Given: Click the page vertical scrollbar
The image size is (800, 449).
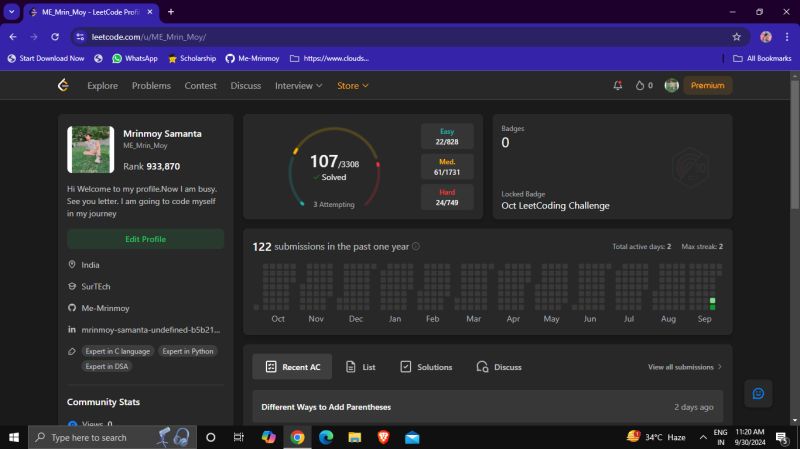Looking at the screenshot, I should (x=794, y=143).
